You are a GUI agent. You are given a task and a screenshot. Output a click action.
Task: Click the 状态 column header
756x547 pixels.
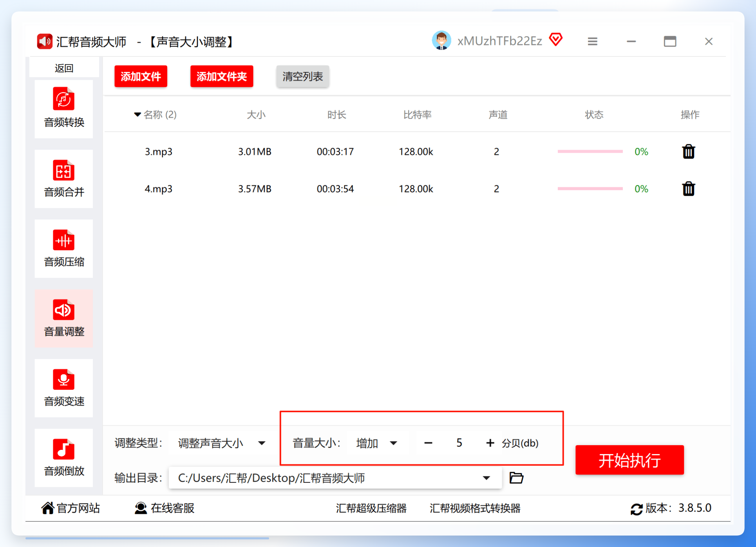[x=594, y=114]
